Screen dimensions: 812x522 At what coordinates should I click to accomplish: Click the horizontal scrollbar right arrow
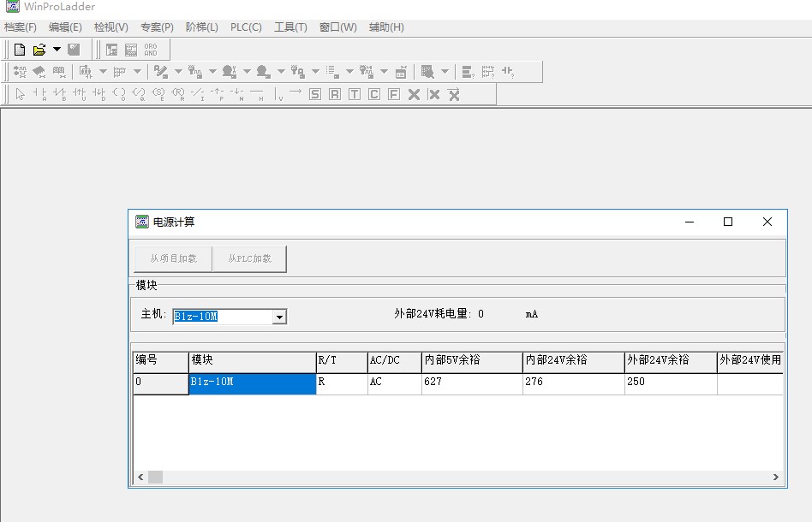(x=776, y=478)
